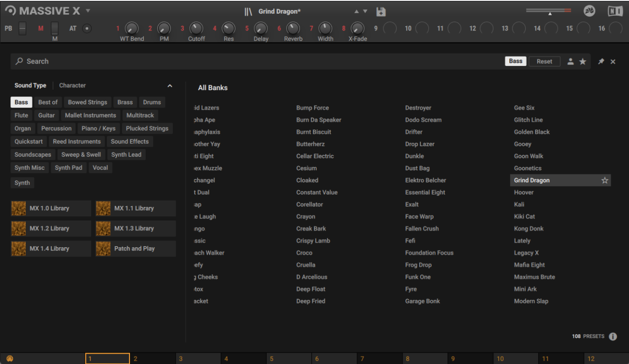Adjust the pitch bend PB slider
Viewport: 629px width, 364px height.
22,29
